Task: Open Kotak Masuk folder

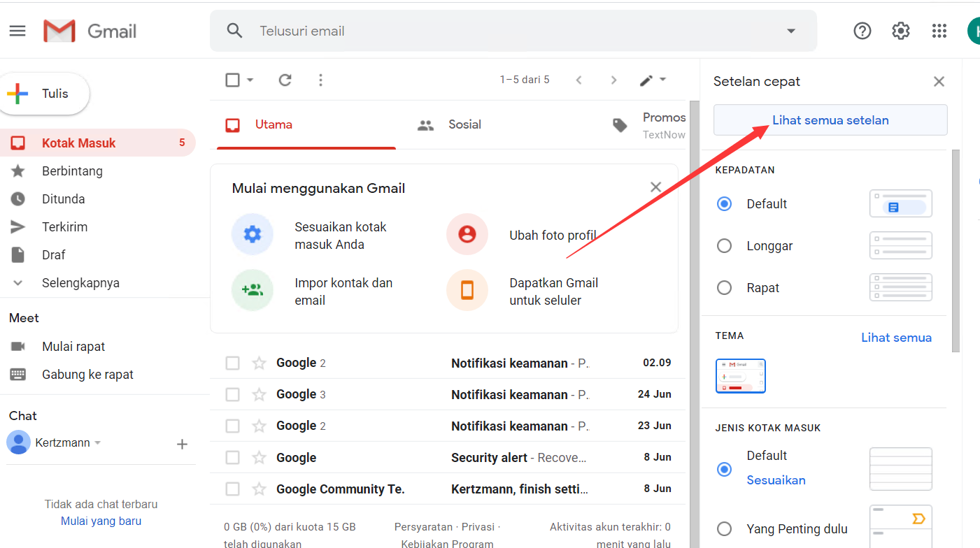Action: 98,143
